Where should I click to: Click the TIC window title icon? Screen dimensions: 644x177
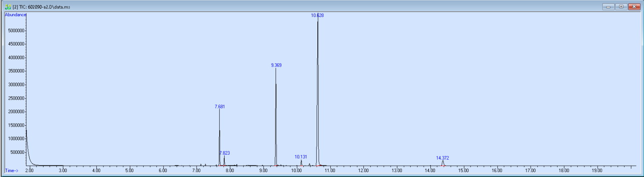point(7,7)
